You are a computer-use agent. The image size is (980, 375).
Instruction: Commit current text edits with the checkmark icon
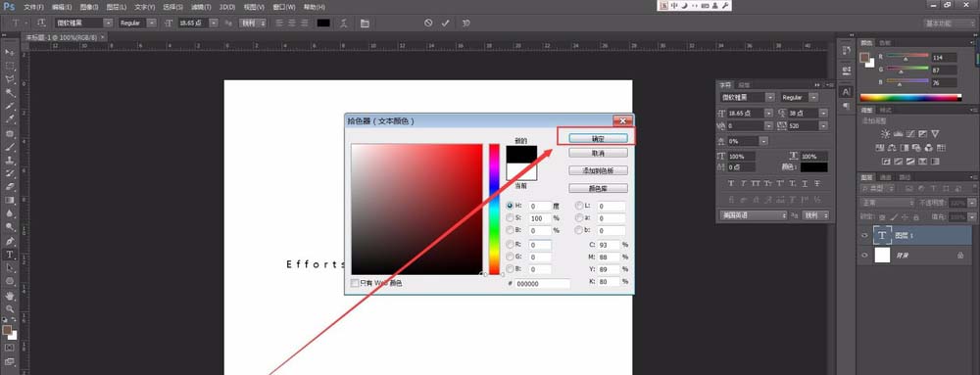[445, 23]
